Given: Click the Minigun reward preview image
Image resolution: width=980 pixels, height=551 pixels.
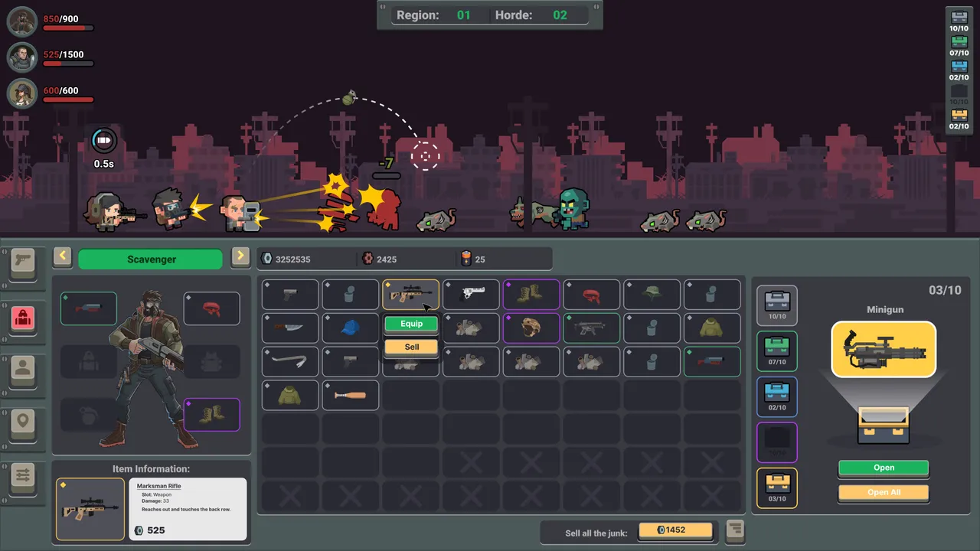Looking at the screenshot, I should [x=884, y=350].
